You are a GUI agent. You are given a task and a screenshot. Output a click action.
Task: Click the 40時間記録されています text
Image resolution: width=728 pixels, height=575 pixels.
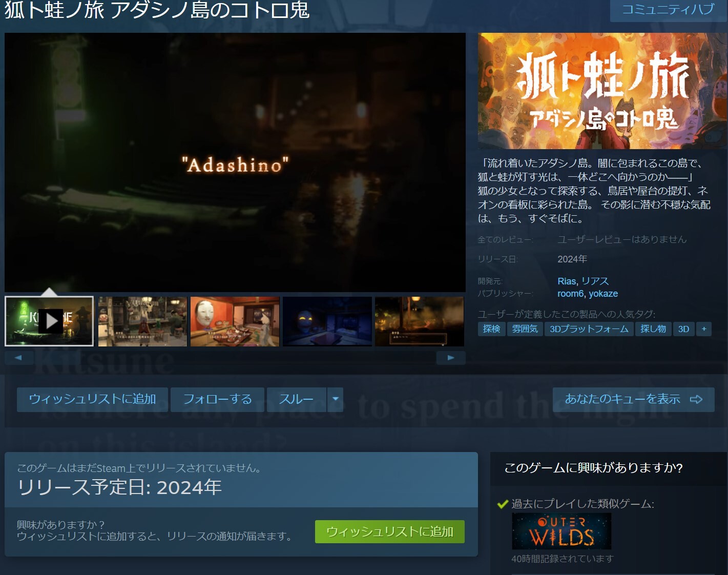(563, 559)
